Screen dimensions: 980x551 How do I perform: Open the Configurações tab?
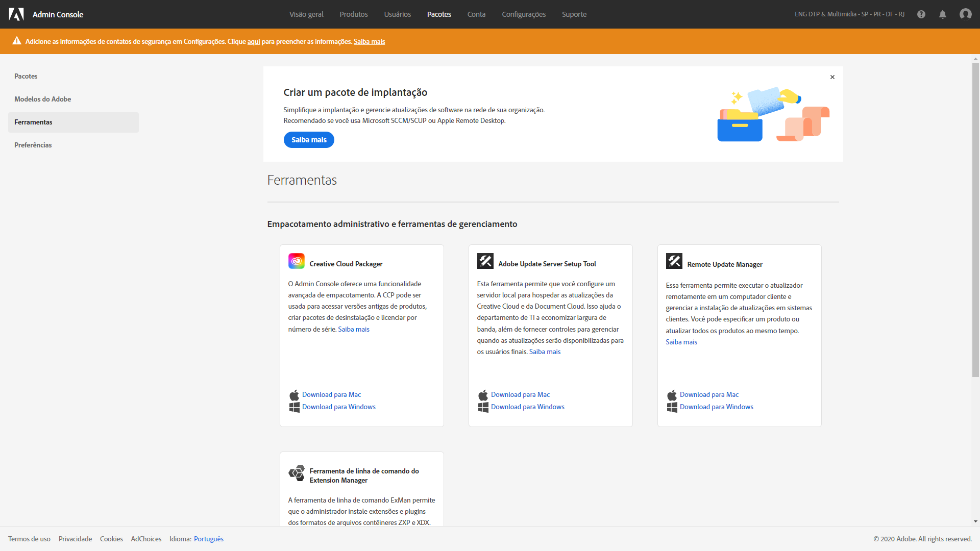click(x=524, y=14)
